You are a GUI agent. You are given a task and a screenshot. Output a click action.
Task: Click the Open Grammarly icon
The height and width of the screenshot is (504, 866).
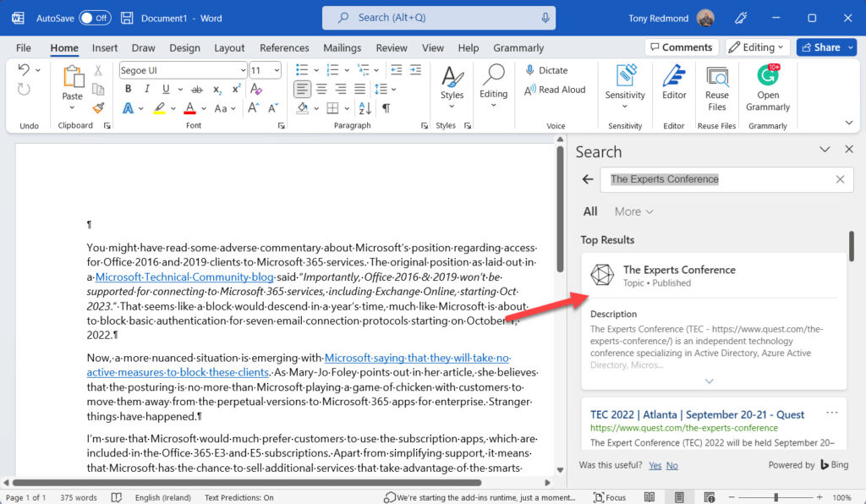point(768,74)
